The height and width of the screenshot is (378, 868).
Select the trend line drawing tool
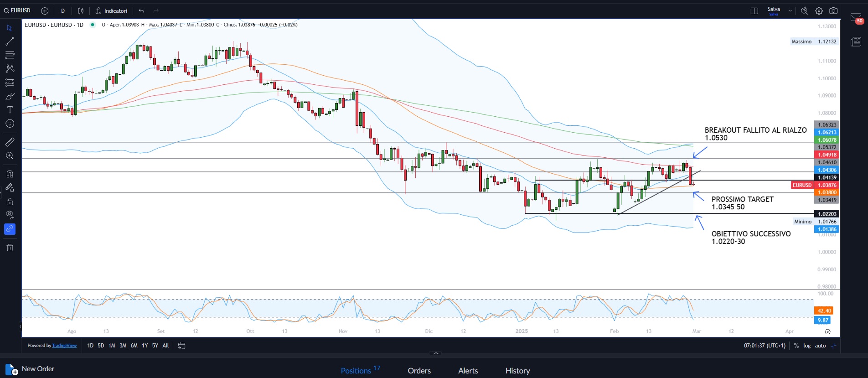pyautogui.click(x=10, y=41)
